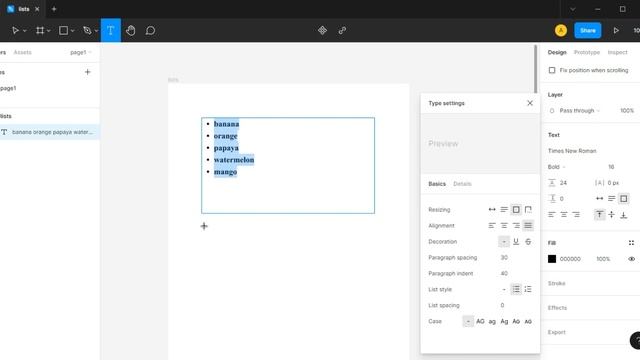This screenshot has width=640, height=360.
Task: Apply strikethrough decoration in Type settings
Action: pos(528,242)
